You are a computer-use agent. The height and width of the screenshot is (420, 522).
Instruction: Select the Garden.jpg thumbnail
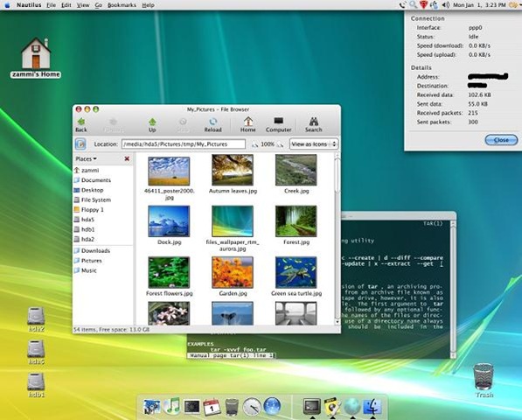pyautogui.click(x=233, y=272)
